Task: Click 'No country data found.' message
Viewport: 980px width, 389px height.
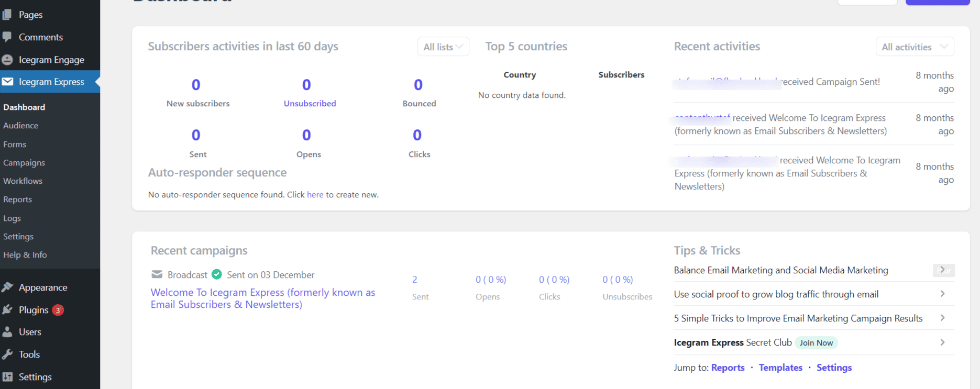Action: coord(522,95)
